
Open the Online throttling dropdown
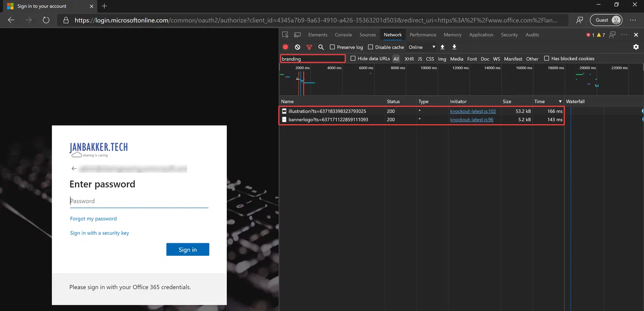(422, 47)
